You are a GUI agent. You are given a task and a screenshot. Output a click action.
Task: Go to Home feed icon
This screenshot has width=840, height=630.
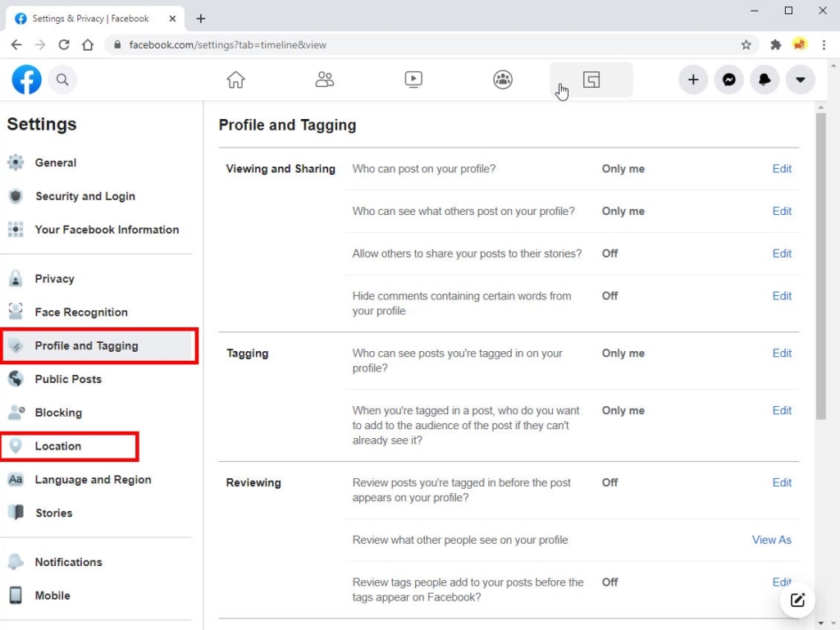point(235,80)
